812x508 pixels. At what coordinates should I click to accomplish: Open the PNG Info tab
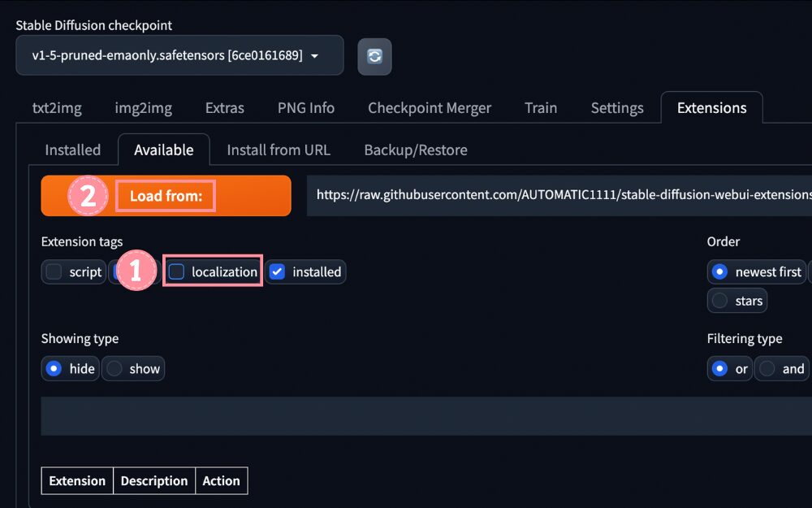coord(306,108)
